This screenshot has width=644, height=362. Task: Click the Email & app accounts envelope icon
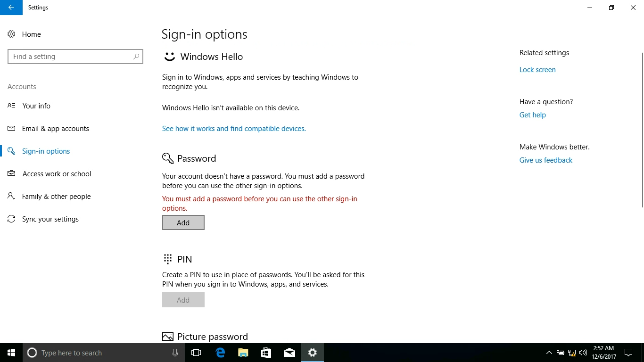pos(11,128)
